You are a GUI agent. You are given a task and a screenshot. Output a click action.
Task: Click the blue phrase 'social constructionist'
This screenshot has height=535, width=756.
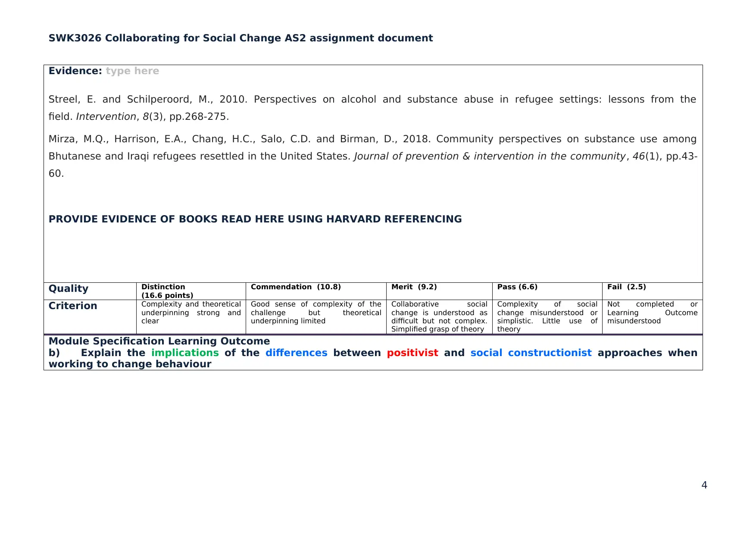click(x=531, y=353)
